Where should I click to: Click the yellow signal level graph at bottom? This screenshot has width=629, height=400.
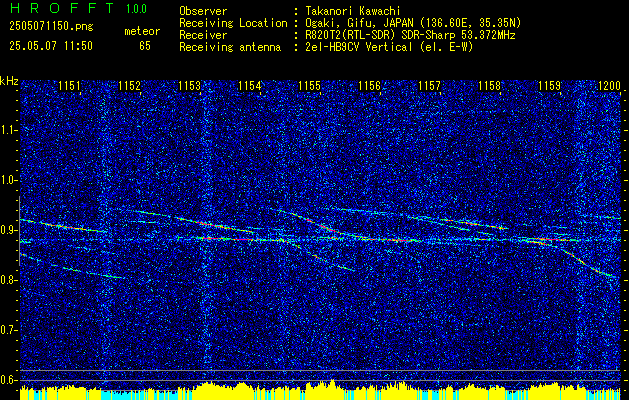(320, 390)
